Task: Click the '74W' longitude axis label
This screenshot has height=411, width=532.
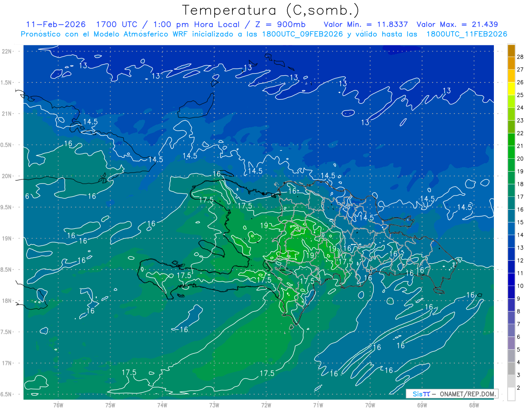Action: (162, 405)
